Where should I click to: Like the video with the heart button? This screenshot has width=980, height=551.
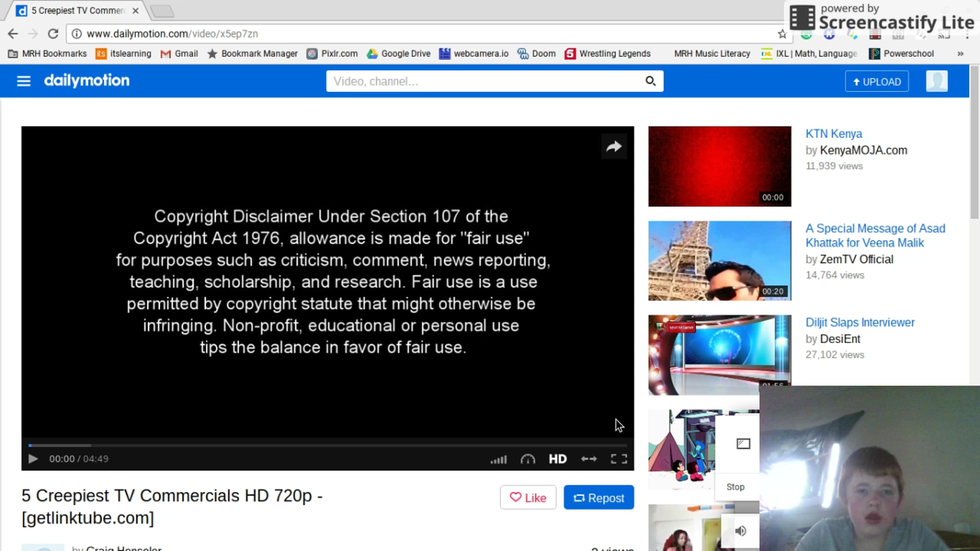[x=528, y=498]
